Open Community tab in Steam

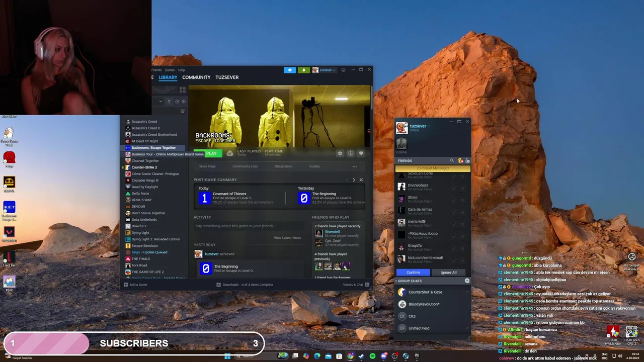[196, 77]
